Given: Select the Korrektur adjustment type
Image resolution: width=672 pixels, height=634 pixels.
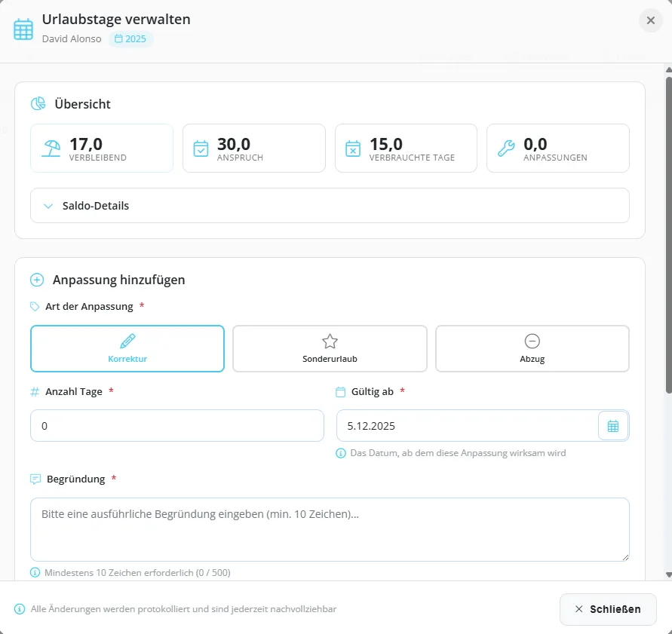Looking at the screenshot, I should pyautogui.click(x=127, y=348).
